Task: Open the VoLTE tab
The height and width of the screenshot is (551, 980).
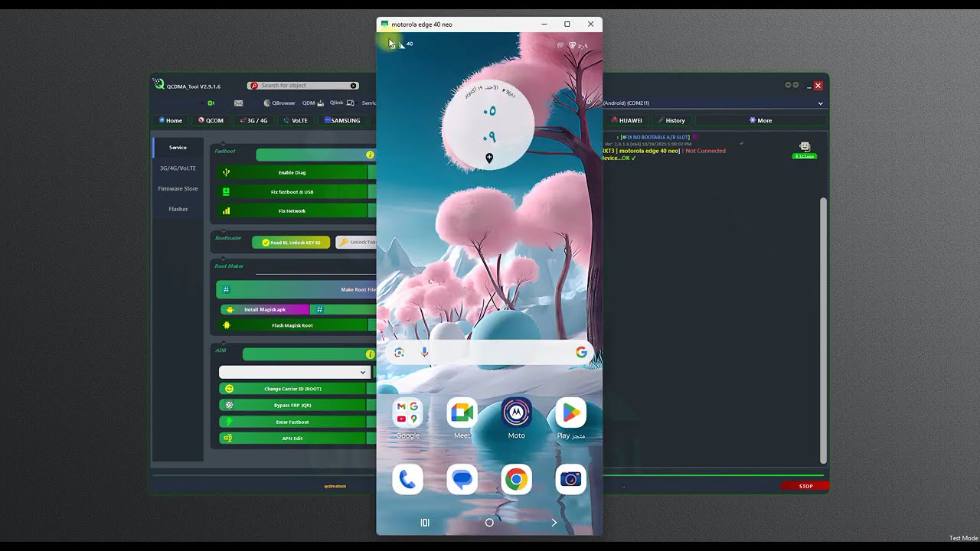Action: click(x=296, y=120)
